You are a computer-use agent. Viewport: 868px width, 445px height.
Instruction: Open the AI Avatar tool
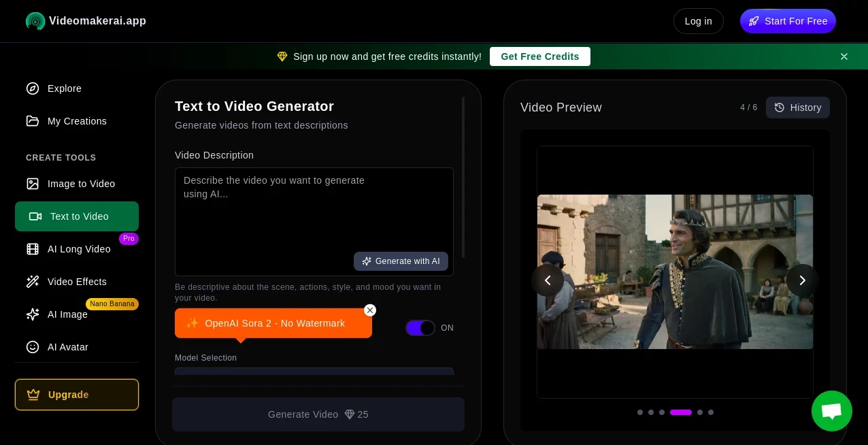(x=68, y=347)
